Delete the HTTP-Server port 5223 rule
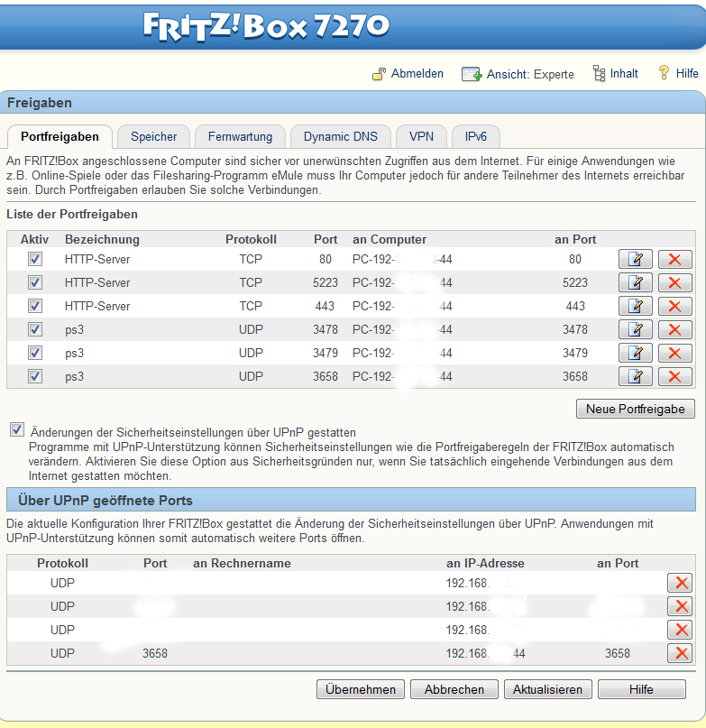This screenshot has width=706, height=728. click(675, 282)
